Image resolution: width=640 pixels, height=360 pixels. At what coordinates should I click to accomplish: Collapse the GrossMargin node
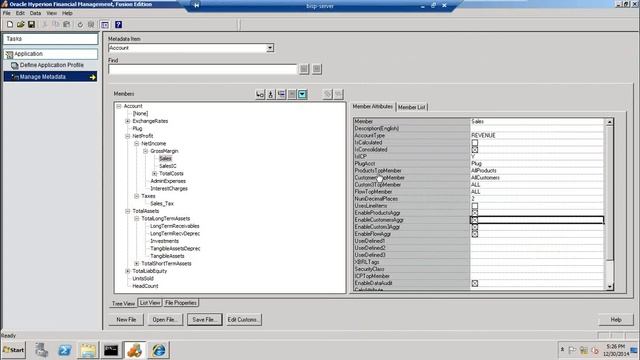pyautogui.click(x=146, y=151)
